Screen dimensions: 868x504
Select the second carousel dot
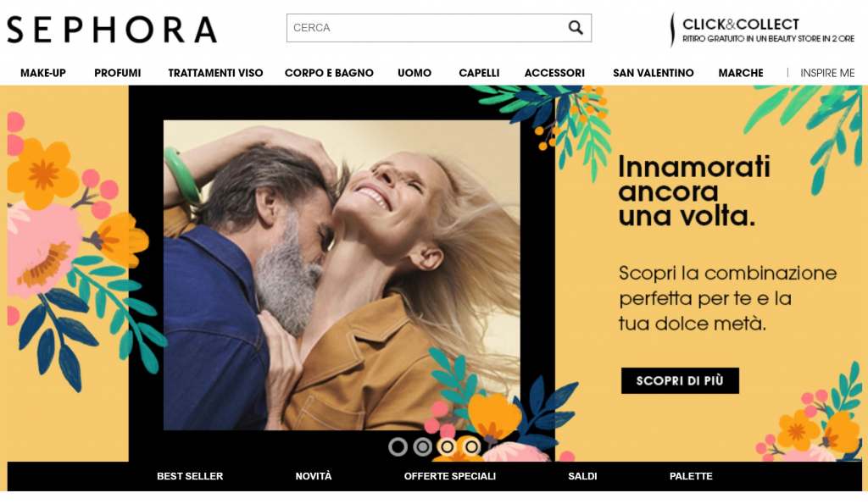pos(422,446)
